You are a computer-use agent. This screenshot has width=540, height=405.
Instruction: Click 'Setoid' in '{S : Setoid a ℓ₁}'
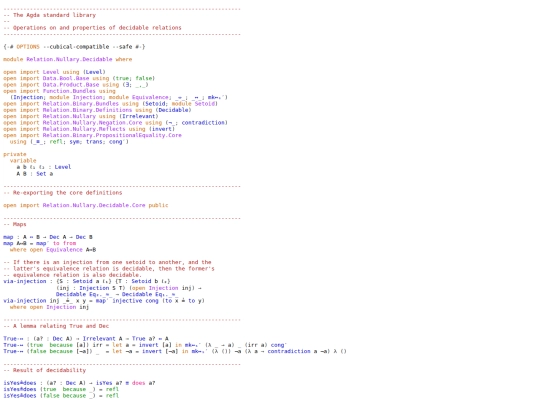click(x=82, y=281)
